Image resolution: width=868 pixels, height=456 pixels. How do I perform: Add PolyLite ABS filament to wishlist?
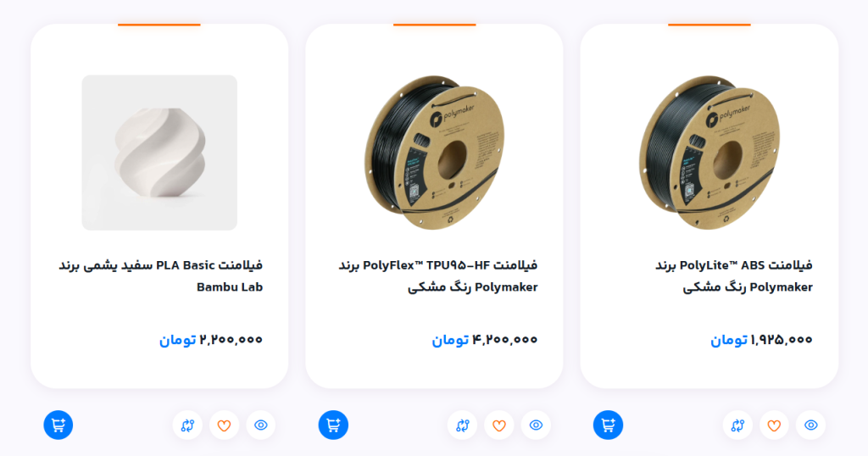(x=774, y=425)
